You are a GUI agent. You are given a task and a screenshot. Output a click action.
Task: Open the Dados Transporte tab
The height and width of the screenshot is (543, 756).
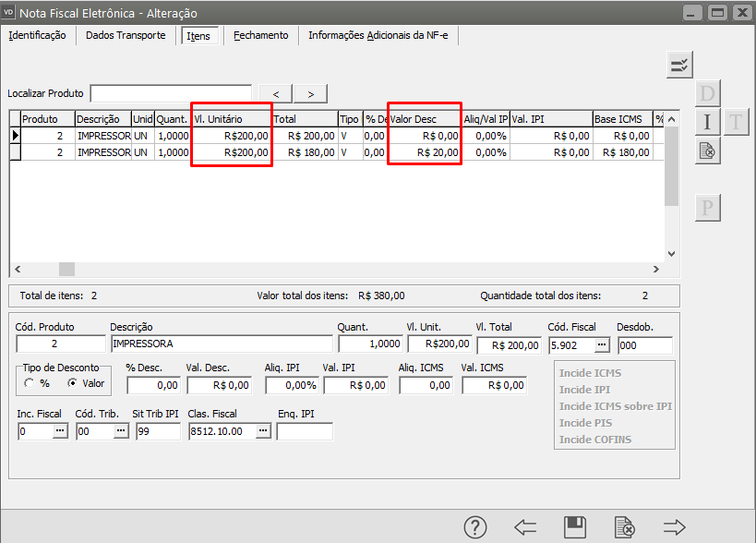[126, 35]
